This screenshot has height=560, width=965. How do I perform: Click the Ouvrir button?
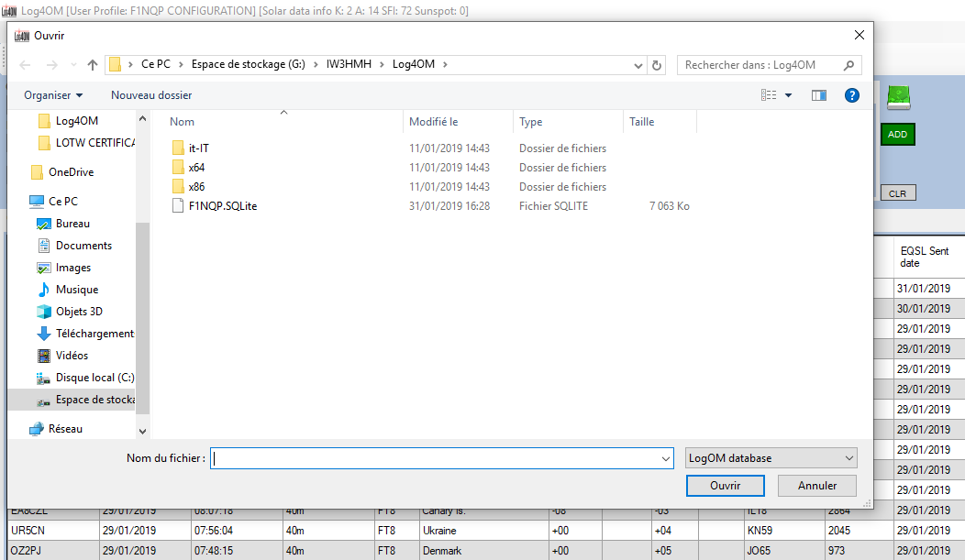point(725,486)
